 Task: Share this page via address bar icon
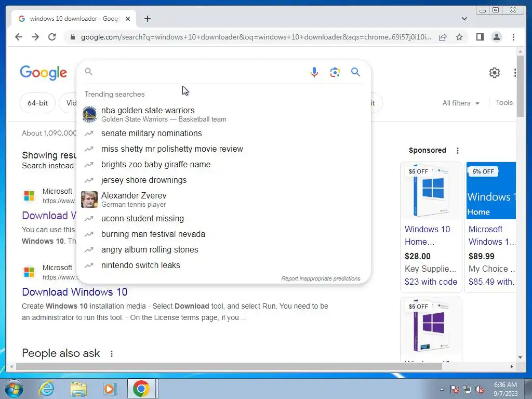tap(443, 37)
